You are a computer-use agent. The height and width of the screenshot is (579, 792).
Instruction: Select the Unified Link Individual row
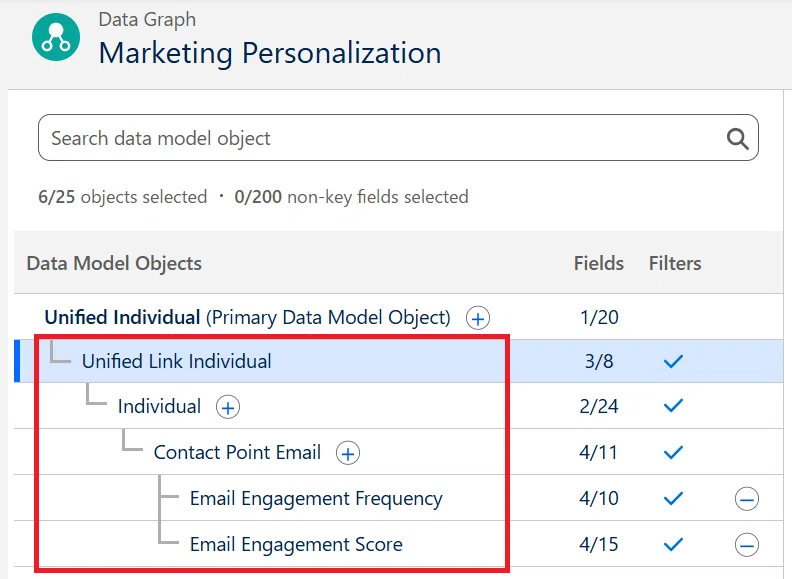pyautogui.click(x=399, y=361)
